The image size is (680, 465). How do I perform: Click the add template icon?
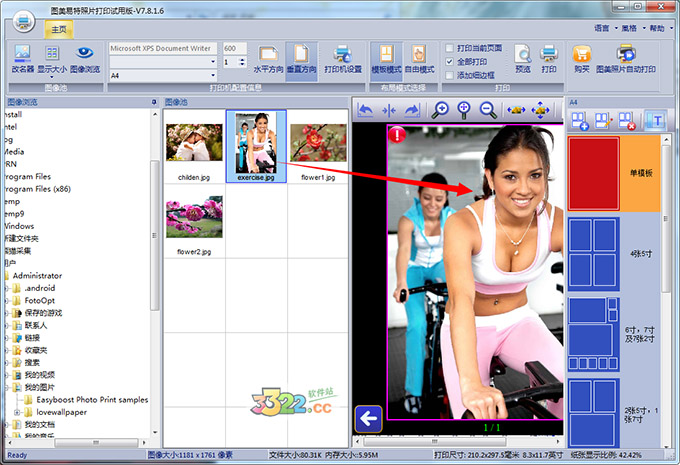coord(579,121)
